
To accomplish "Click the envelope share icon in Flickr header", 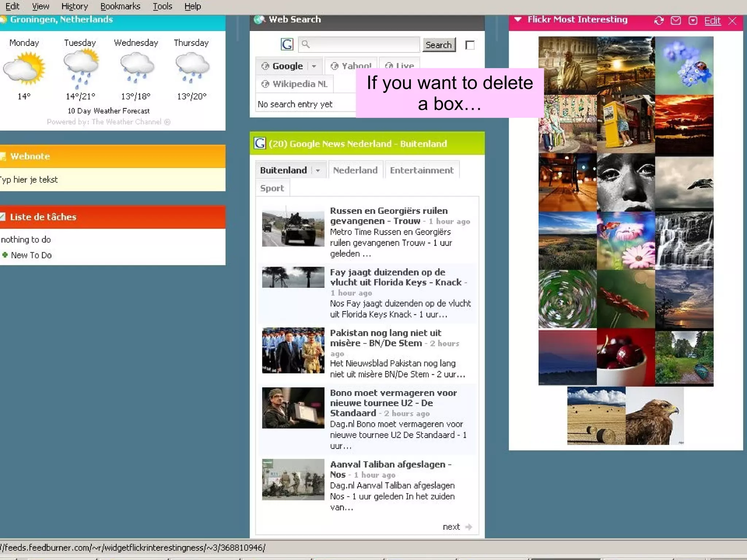I will (676, 20).
